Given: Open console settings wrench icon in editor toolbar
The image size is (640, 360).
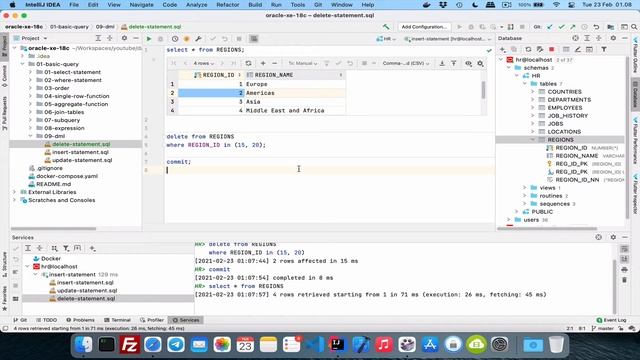Looking at the screenshot, I should pyautogui.click(x=198, y=39).
